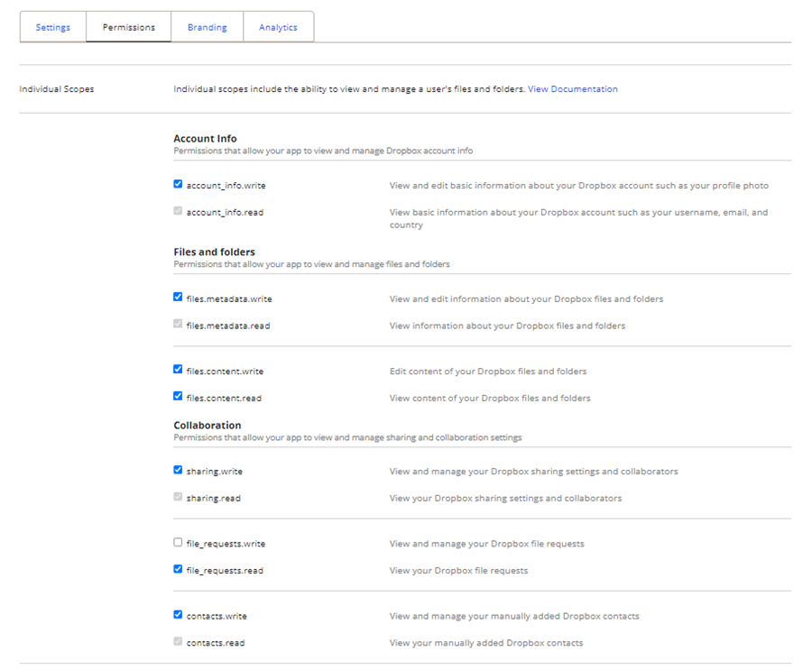812x670 pixels.
Task: Enable the file_requests.write checkbox
Action: click(x=178, y=543)
